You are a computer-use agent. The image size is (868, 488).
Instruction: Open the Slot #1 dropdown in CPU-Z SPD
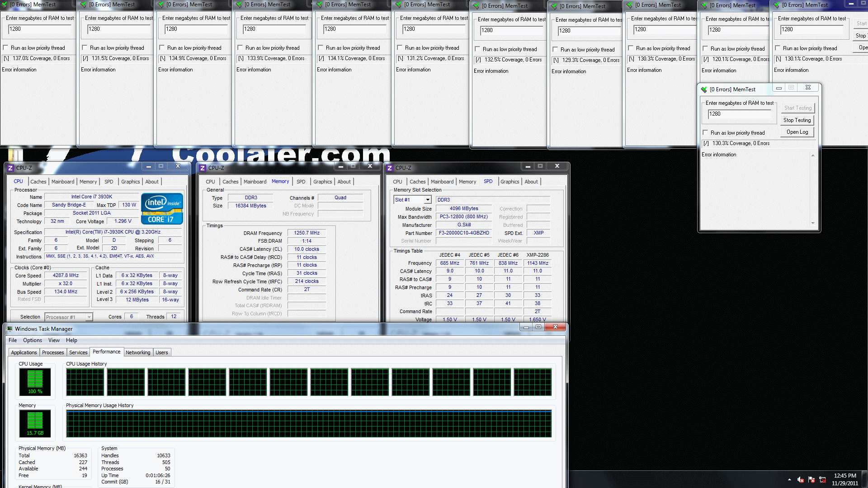click(427, 200)
